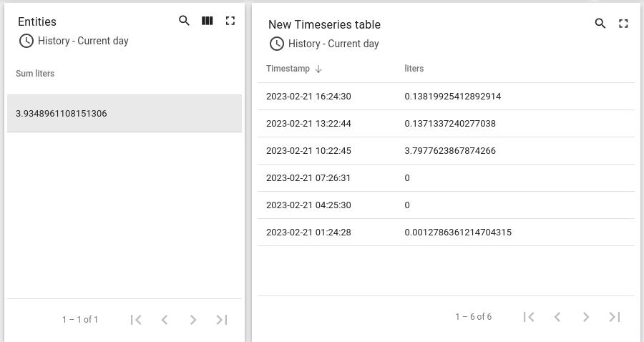This screenshot has height=342, width=644.
Task: Open Timeseries table time window History selector
Action: click(x=324, y=44)
